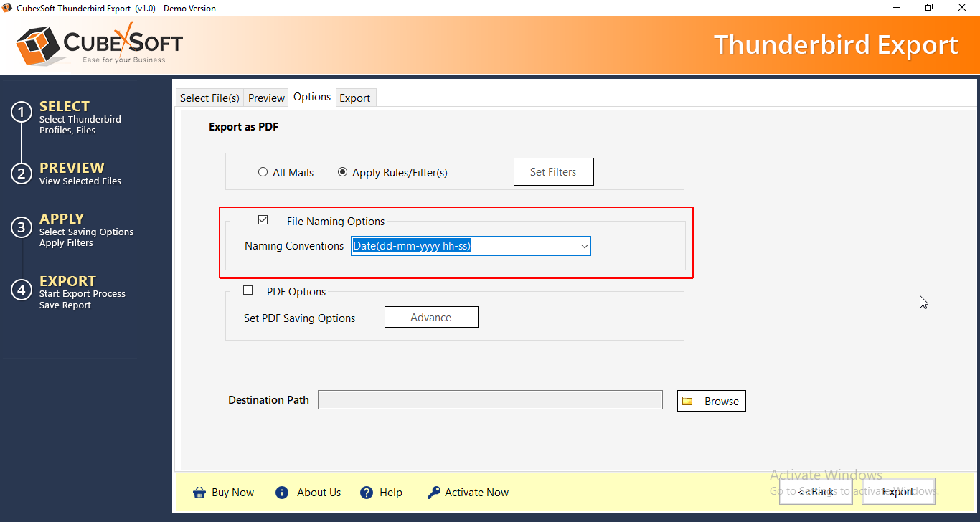The height and width of the screenshot is (522, 980).
Task: Click the Browse button
Action: point(712,401)
